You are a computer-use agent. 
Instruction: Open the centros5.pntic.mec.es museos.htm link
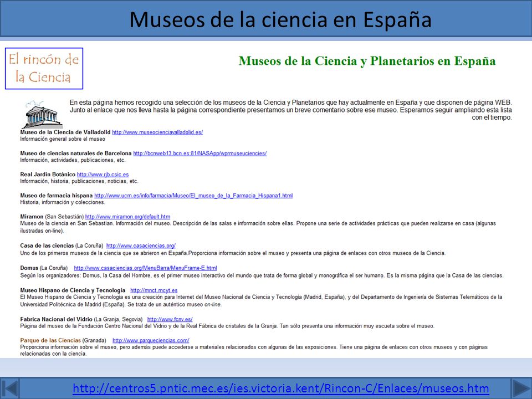(281, 388)
